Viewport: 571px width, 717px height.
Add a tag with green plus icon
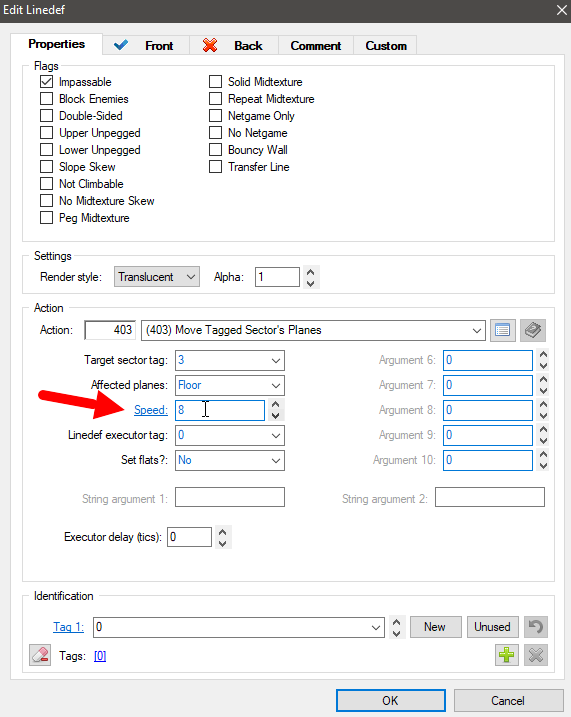pyautogui.click(x=507, y=655)
